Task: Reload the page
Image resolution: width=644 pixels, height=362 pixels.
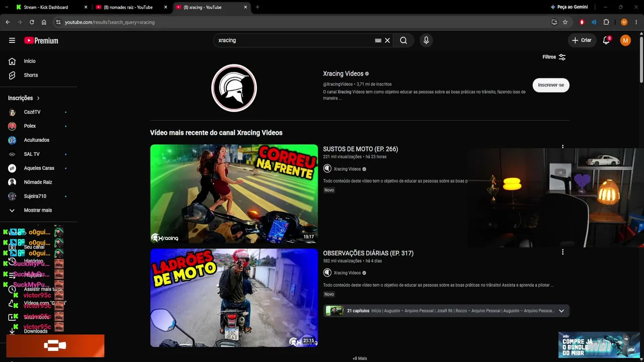Action: [x=32, y=22]
